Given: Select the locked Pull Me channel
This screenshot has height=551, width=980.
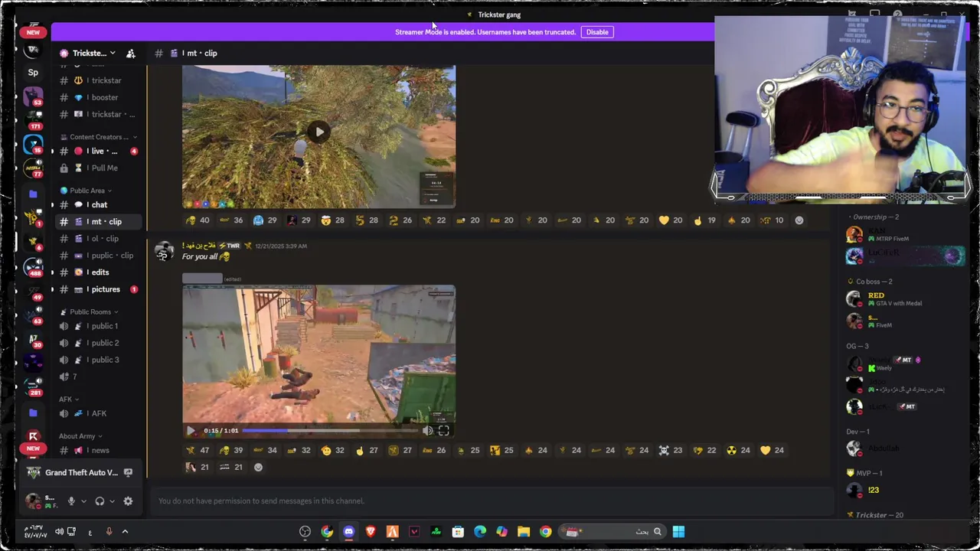Looking at the screenshot, I should click(97, 168).
